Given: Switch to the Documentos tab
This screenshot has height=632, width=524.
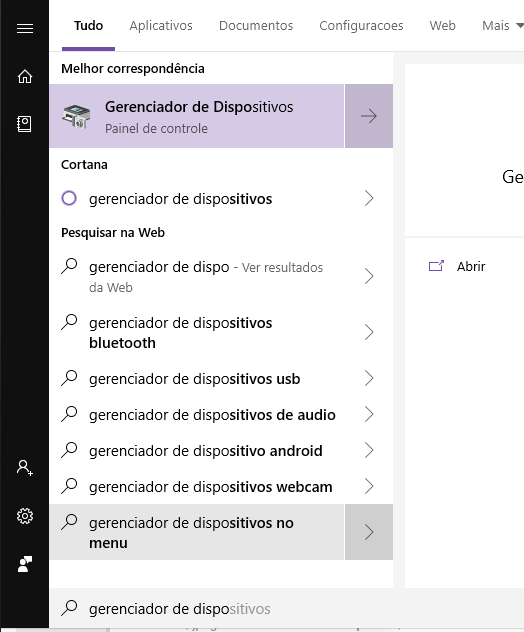Looking at the screenshot, I should click(x=256, y=26).
